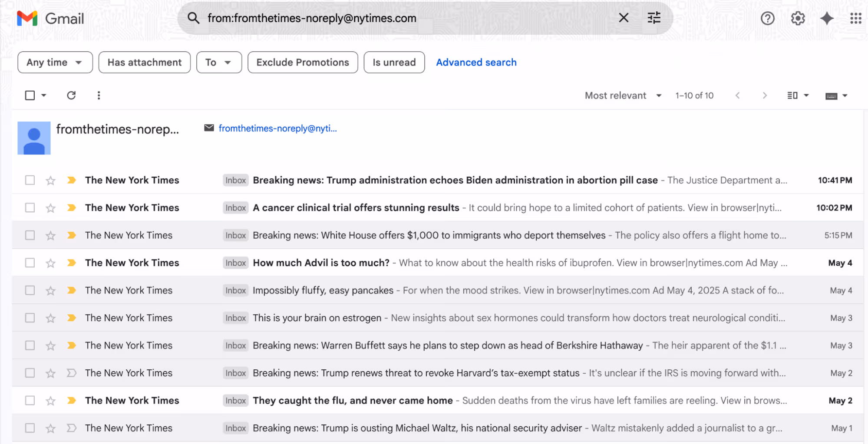Click the Advanced search link
Viewport: 868px width, 444px height.
476,62
